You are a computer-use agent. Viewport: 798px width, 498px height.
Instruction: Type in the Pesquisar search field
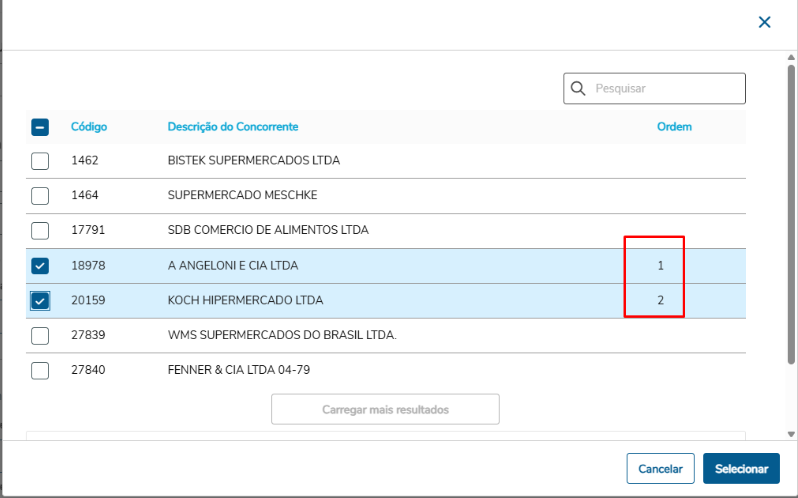[665, 89]
